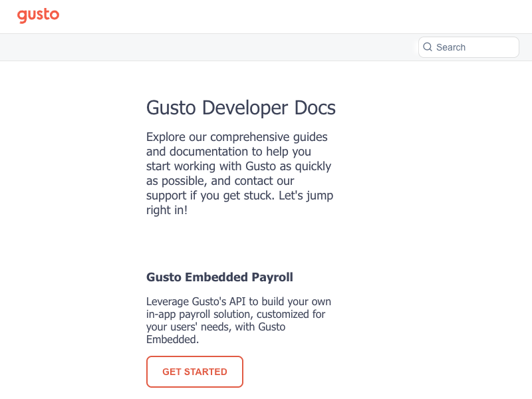Click the paragraph starting "Explore our comprehensive guides"
The height and width of the screenshot is (399, 532).
(239, 174)
